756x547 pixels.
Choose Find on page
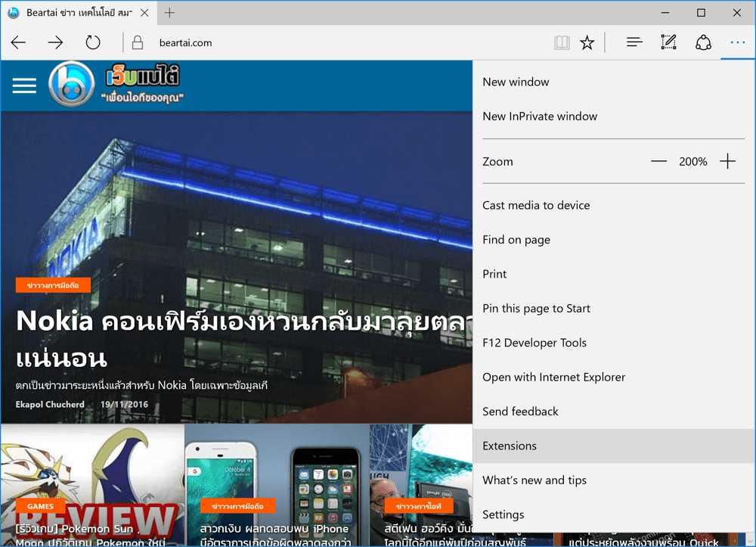(x=613, y=240)
